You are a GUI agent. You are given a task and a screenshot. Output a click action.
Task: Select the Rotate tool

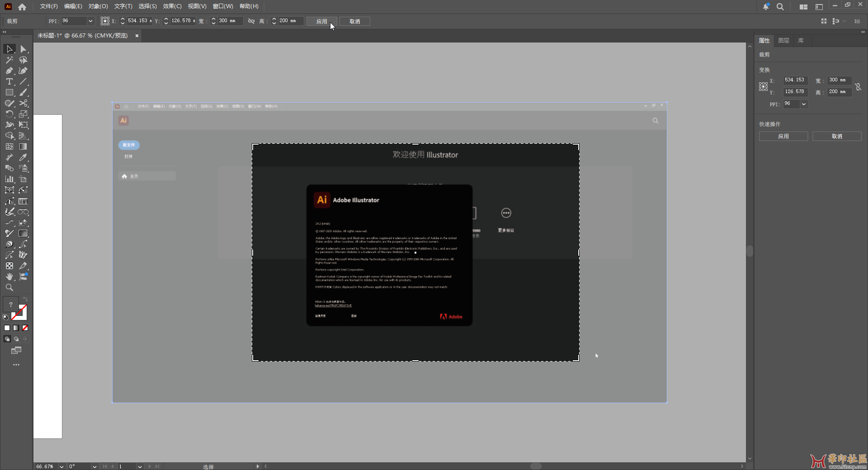(x=9, y=114)
